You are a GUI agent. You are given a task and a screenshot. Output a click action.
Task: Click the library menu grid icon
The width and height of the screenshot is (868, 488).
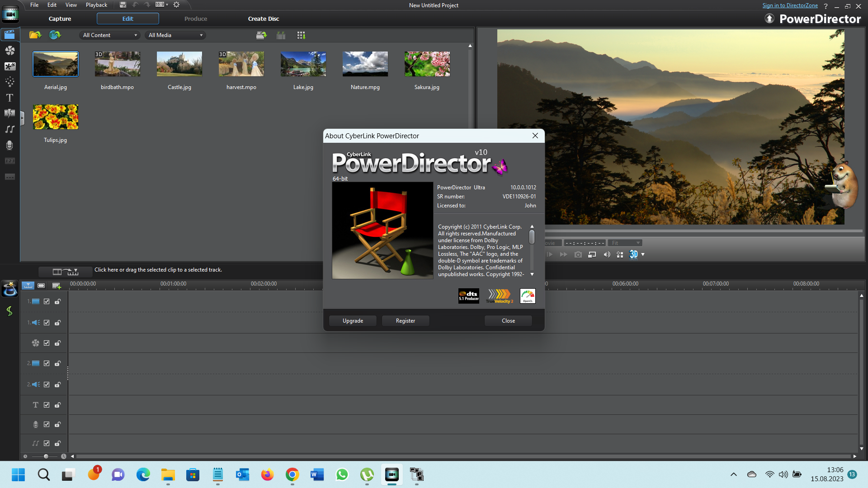[301, 35]
